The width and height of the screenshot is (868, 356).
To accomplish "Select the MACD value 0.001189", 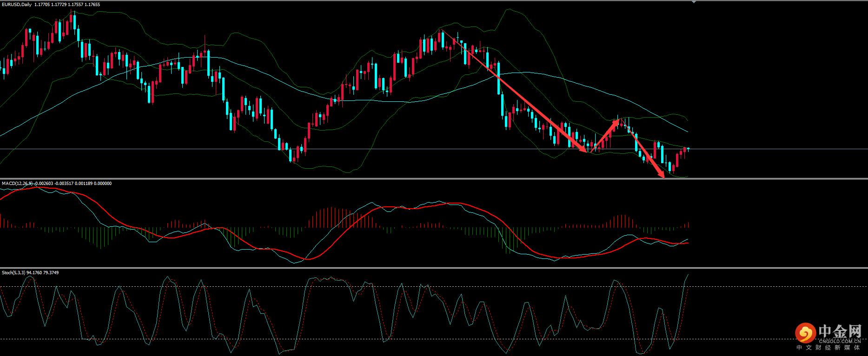I will [x=84, y=184].
